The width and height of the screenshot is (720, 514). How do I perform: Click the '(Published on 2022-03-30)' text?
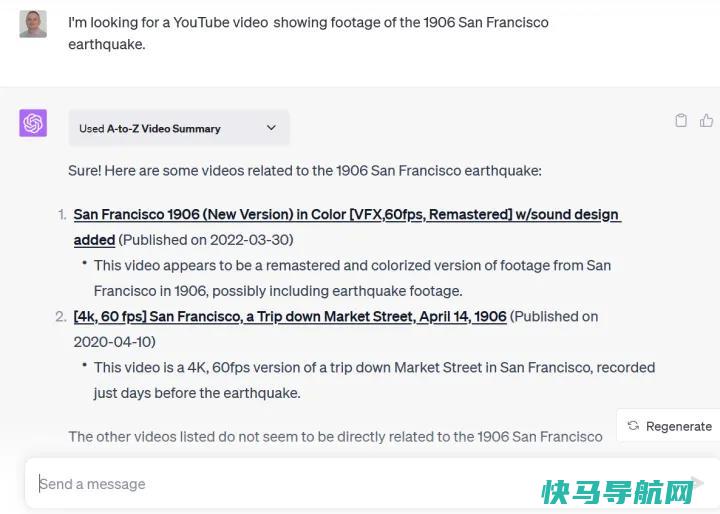tap(206, 240)
